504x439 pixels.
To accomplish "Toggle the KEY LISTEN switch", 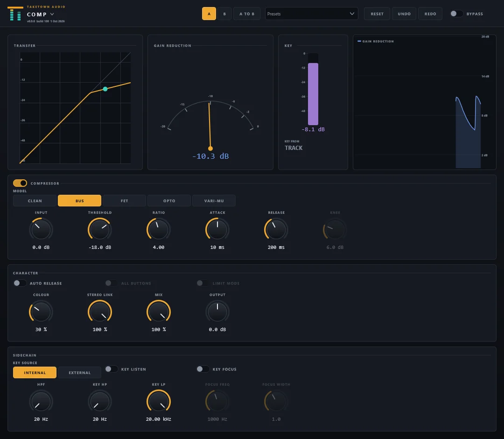I will (x=111, y=369).
